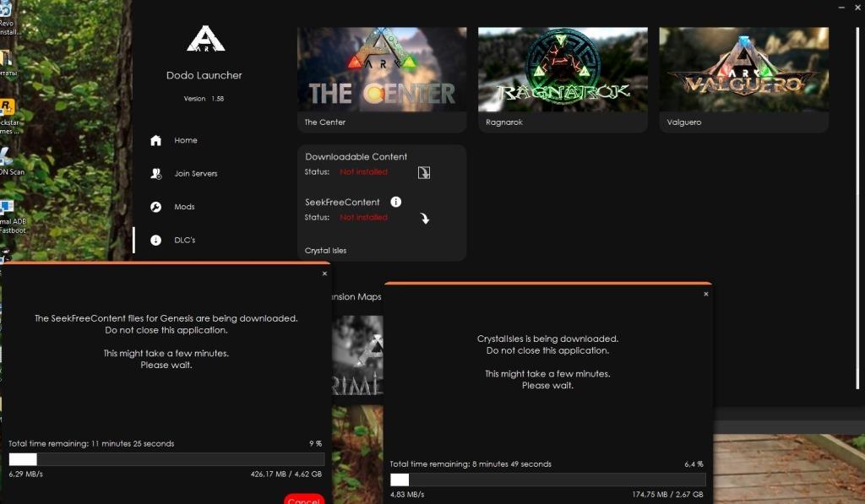Click the "Crystal Isles" card label

[325, 251]
